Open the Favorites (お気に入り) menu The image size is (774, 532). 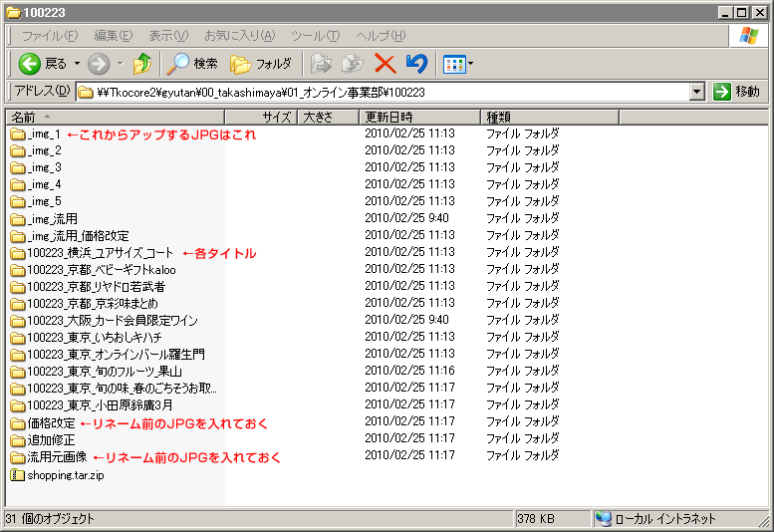[x=239, y=36]
